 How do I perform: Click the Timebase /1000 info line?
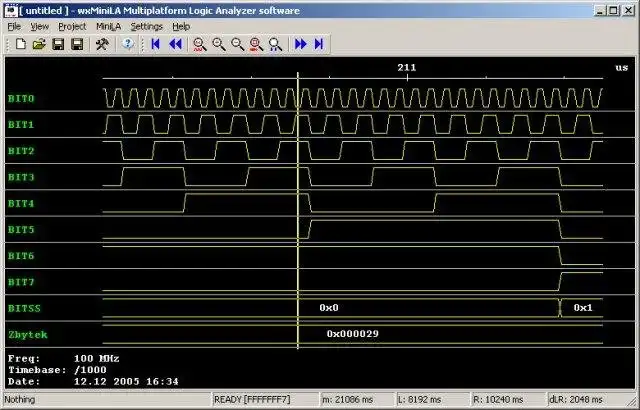57,370
